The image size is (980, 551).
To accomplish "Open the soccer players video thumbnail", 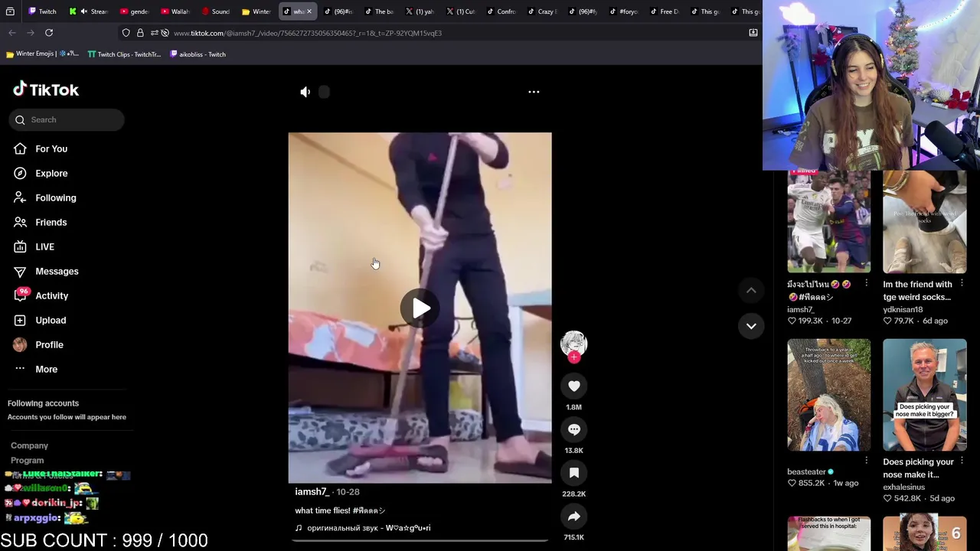I will pos(828,220).
